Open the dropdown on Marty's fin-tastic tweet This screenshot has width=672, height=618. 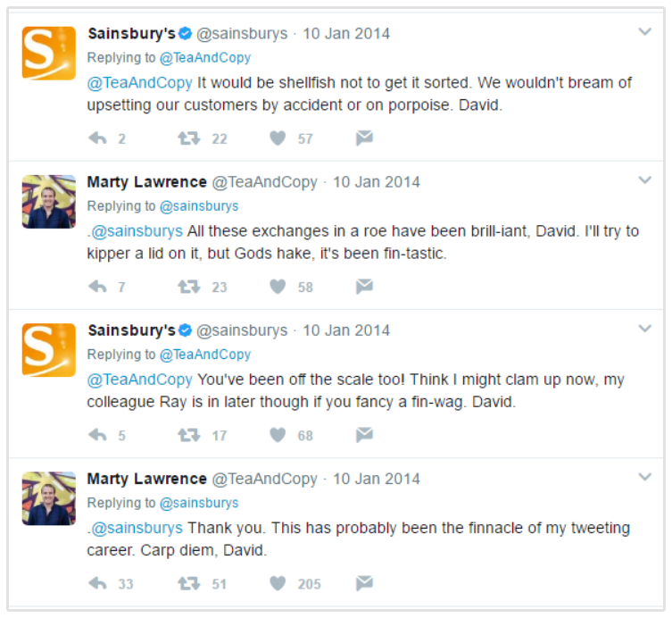click(644, 180)
